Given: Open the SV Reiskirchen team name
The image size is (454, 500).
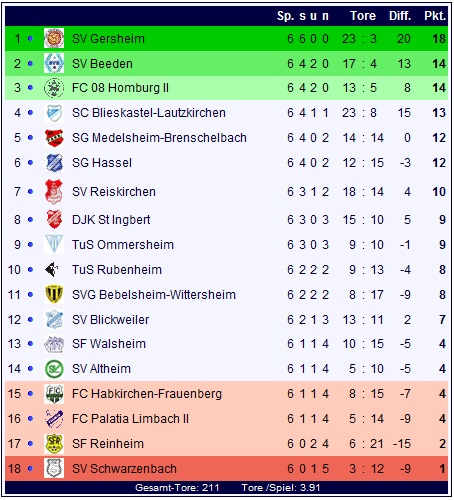Looking at the screenshot, I should coord(114,192).
